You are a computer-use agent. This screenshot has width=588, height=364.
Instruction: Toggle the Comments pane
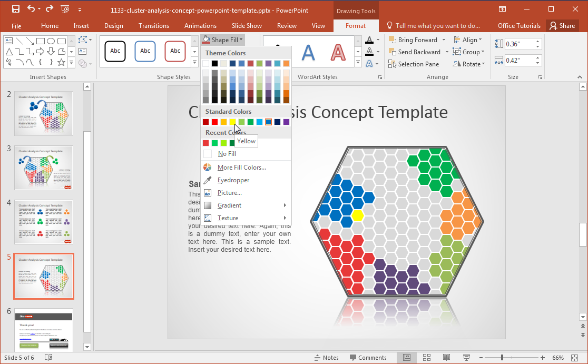click(369, 357)
